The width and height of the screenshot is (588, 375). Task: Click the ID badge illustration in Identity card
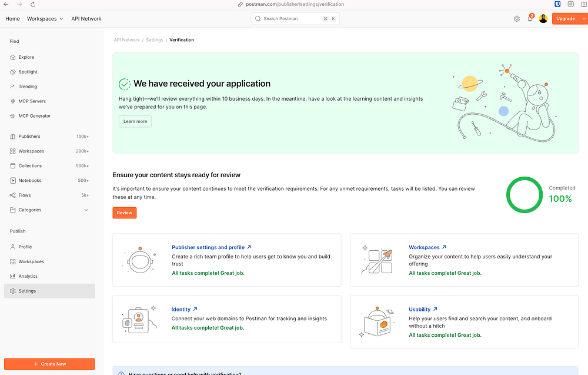pyautogui.click(x=139, y=320)
